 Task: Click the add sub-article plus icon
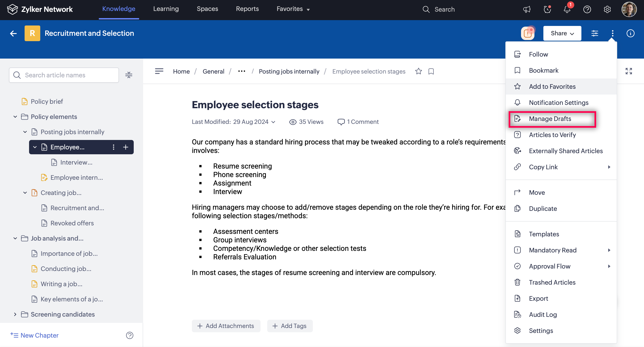(x=126, y=147)
